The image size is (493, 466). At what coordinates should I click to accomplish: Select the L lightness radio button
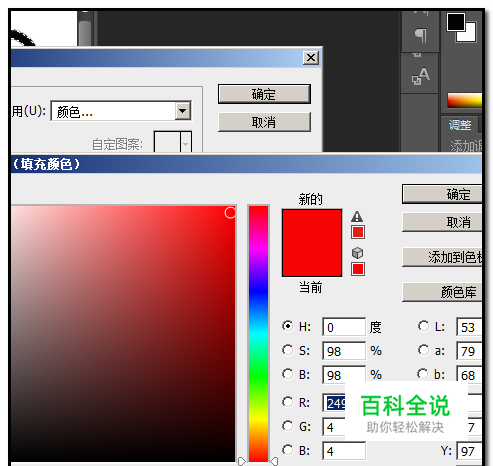423,326
